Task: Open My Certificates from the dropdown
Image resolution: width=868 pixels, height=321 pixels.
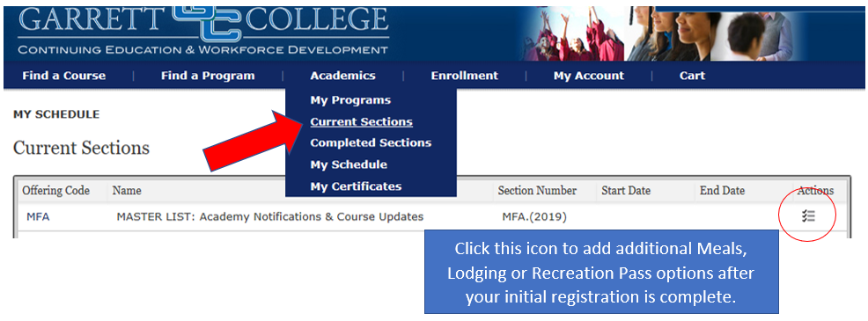Action: (x=356, y=186)
